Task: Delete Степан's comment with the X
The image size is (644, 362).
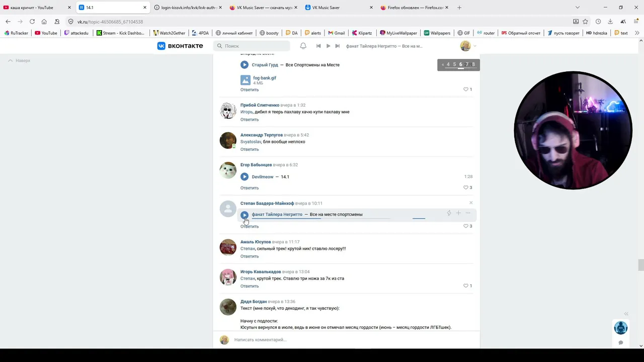Action: [471, 203]
